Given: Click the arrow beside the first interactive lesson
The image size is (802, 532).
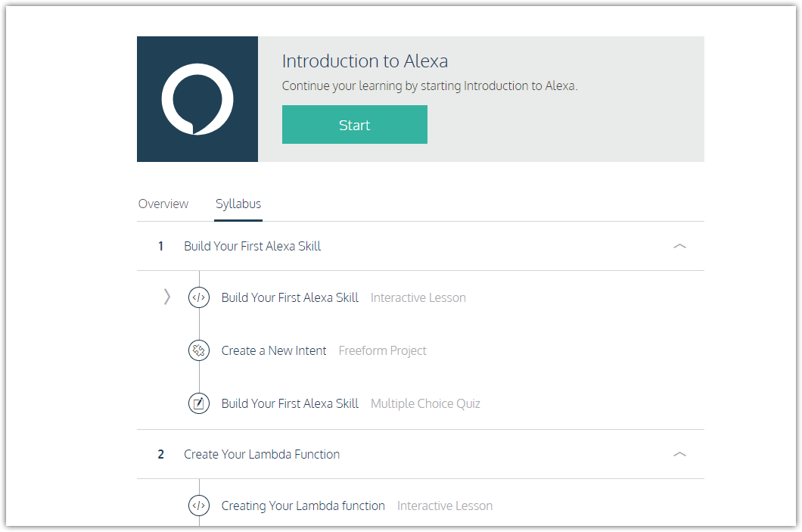Looking at the screenshot, I should point(166,297).
